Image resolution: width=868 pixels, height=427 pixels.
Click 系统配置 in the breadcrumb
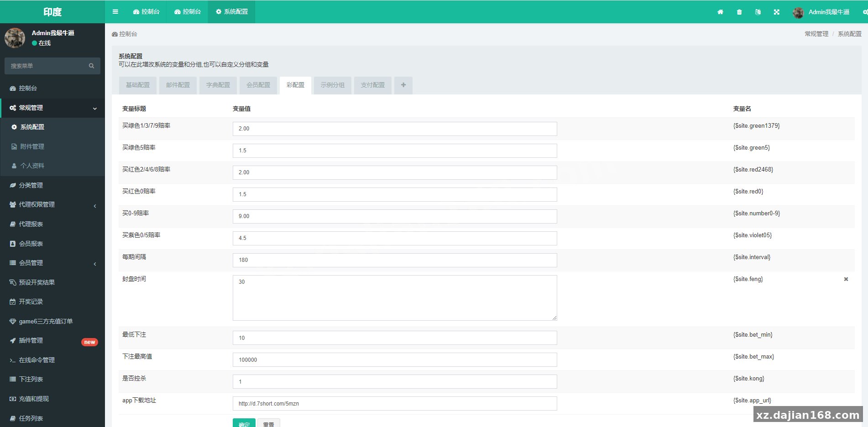(850, 34)
